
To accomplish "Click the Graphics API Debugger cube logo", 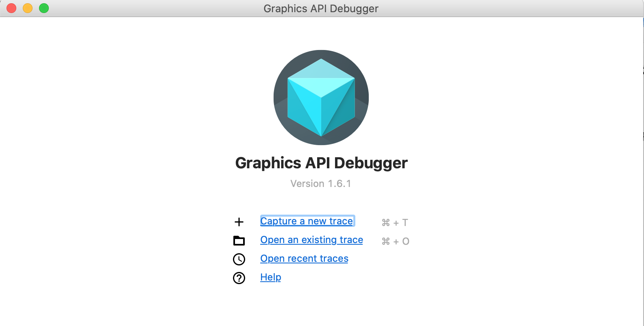I will [321, 98].
